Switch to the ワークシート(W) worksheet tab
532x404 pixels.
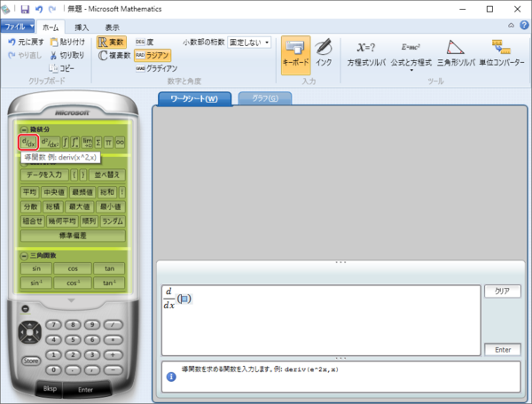coord(194,98)
